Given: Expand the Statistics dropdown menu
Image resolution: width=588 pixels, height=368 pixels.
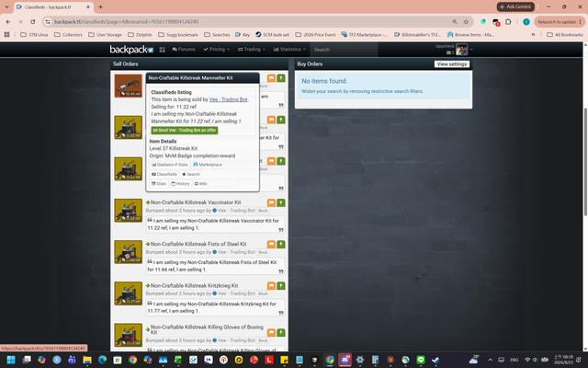Looking at the screenshot, I should coord(289,49).
